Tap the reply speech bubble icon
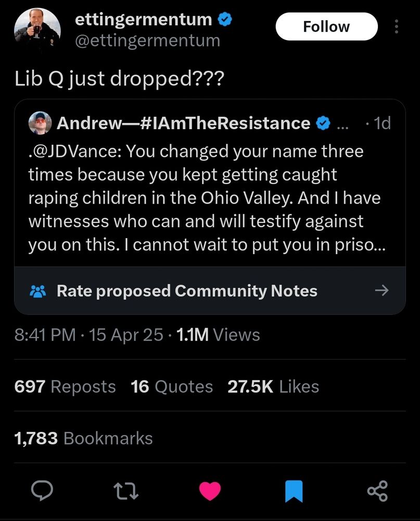Screen dimensions: 420x521 coord(40,491)
